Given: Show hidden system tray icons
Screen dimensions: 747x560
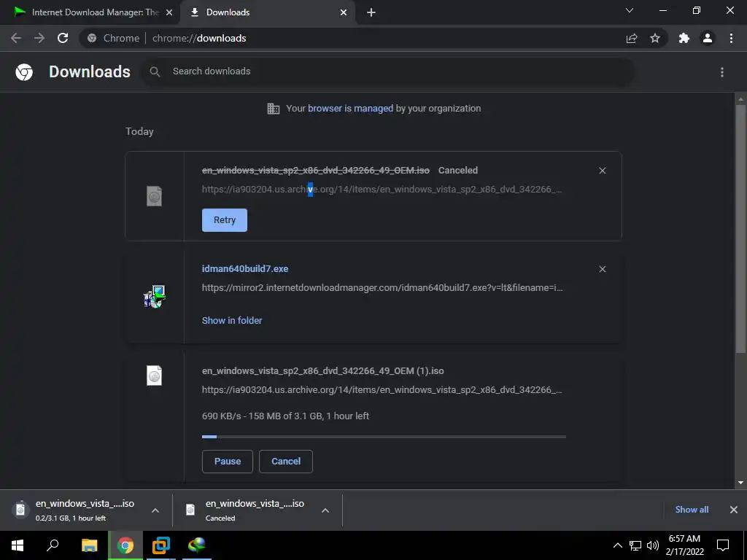Looking at the screenshot, I should click(x=617, y=545).
